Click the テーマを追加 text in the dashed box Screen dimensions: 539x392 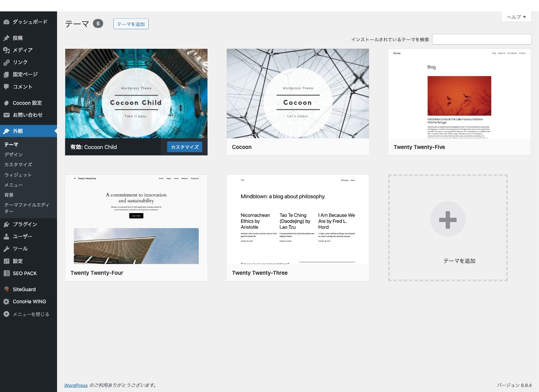(460, 261)
